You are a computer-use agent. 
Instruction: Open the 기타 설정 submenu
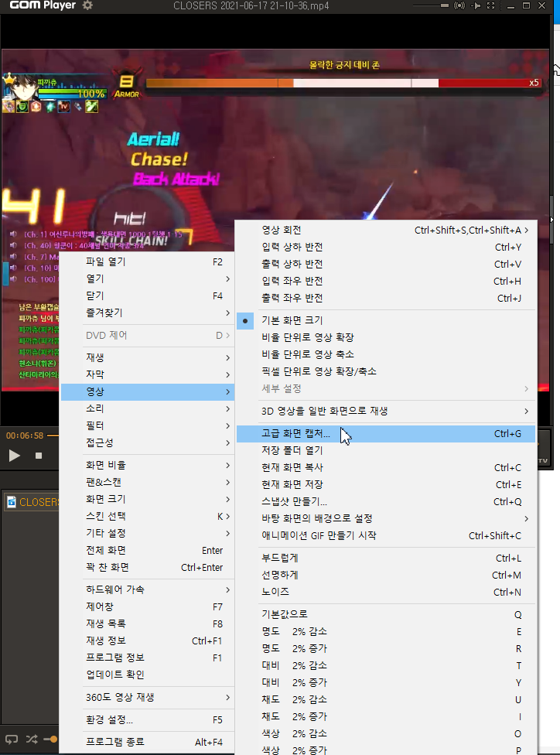pyautogui.click(x=147, y=534)
